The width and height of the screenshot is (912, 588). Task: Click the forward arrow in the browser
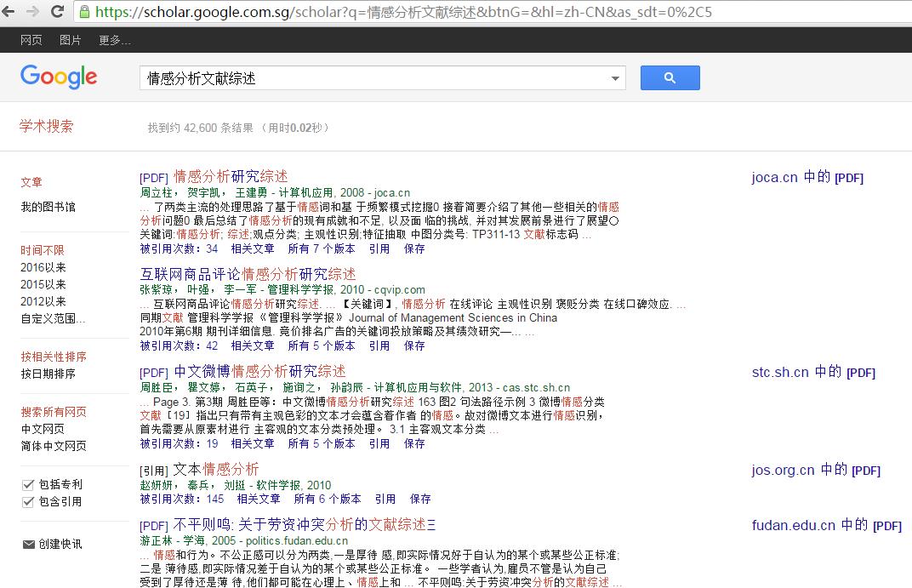tap(33, 12)
